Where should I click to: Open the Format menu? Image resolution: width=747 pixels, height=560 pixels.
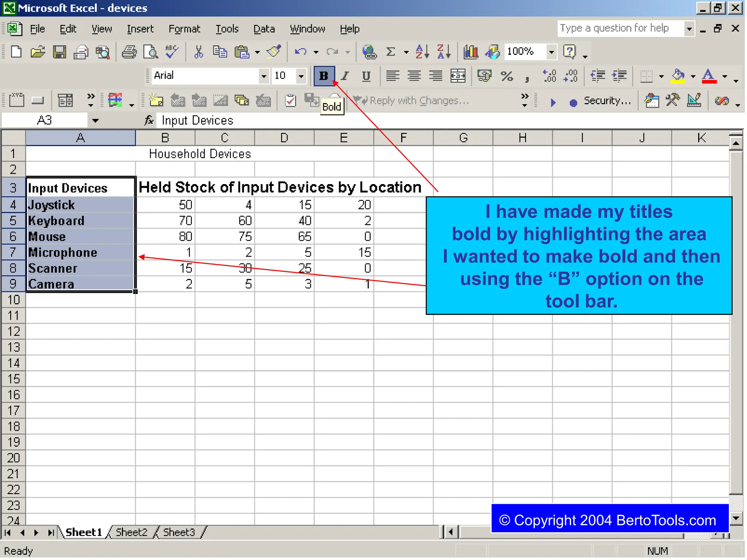[x=184, y=29]
